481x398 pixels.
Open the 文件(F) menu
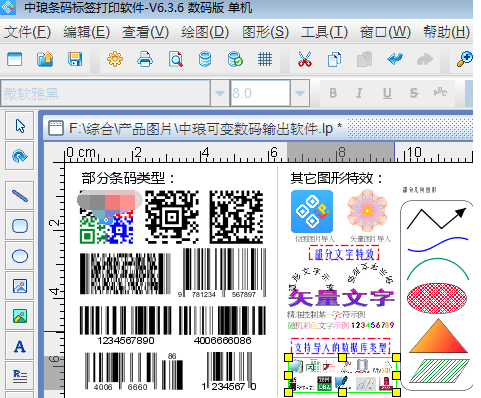(27, 32)
